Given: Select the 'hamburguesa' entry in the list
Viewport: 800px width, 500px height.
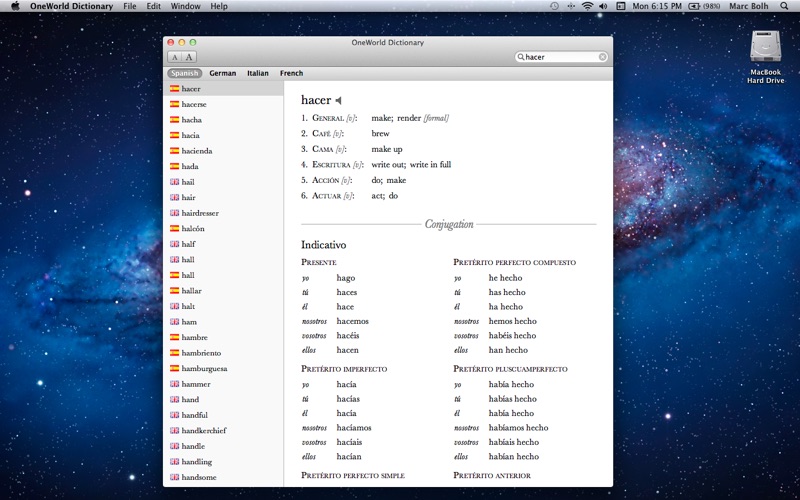Looking at the screenshot, I should click(223, 369).
